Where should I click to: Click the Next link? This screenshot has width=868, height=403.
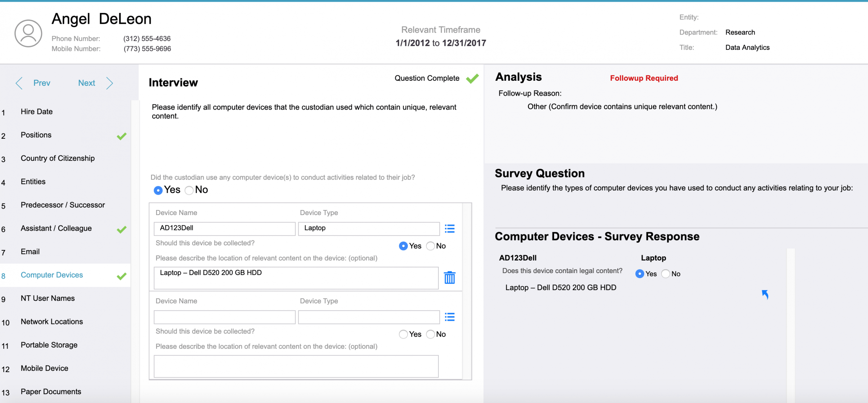pos(86,83)
